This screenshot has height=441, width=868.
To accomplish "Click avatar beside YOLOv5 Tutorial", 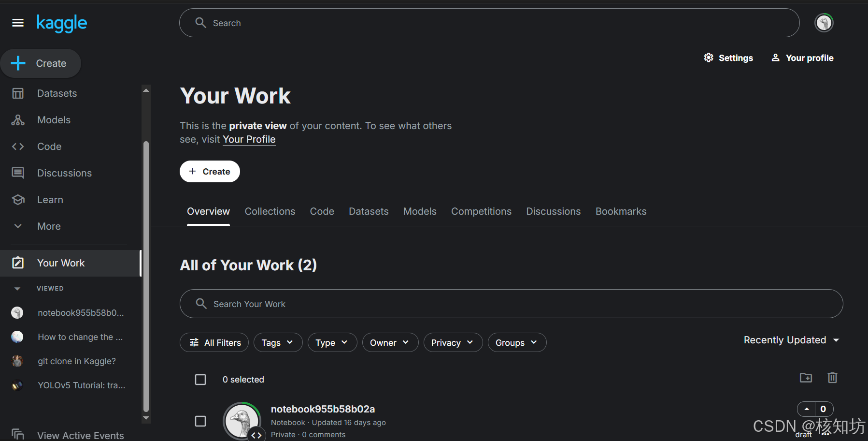I will [x=17, y=385].
